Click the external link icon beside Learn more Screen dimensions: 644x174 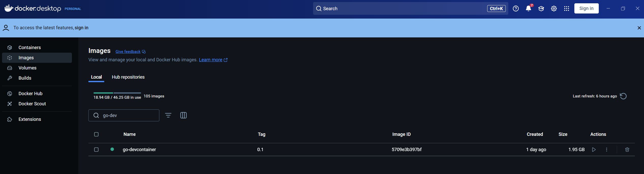(226, 60)
